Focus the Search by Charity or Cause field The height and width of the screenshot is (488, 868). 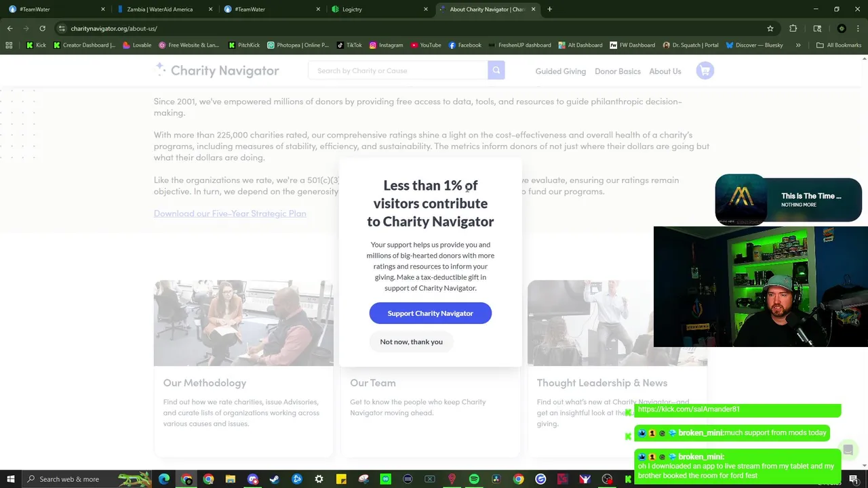pos(398,70)
